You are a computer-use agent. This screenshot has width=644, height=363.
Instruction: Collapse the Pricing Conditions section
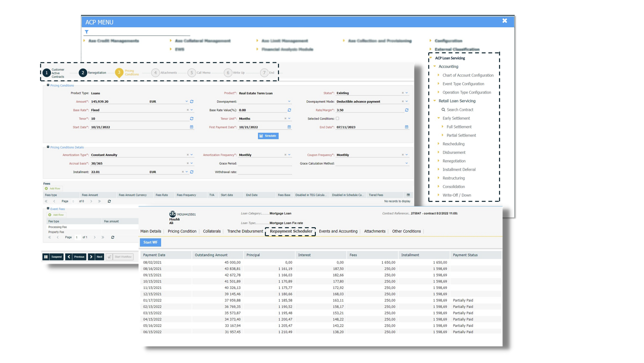[48, 85]
